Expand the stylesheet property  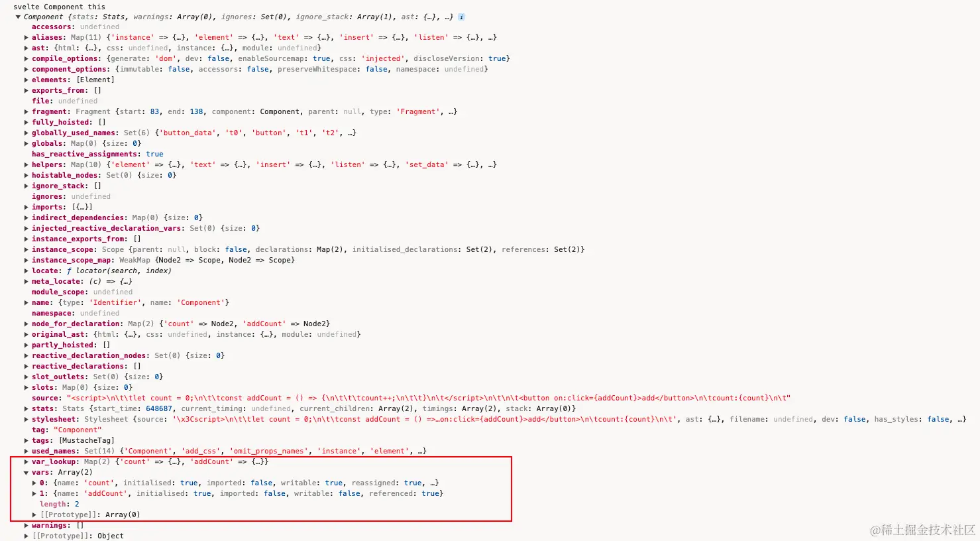pyautogui.click(x=26, y=420)
